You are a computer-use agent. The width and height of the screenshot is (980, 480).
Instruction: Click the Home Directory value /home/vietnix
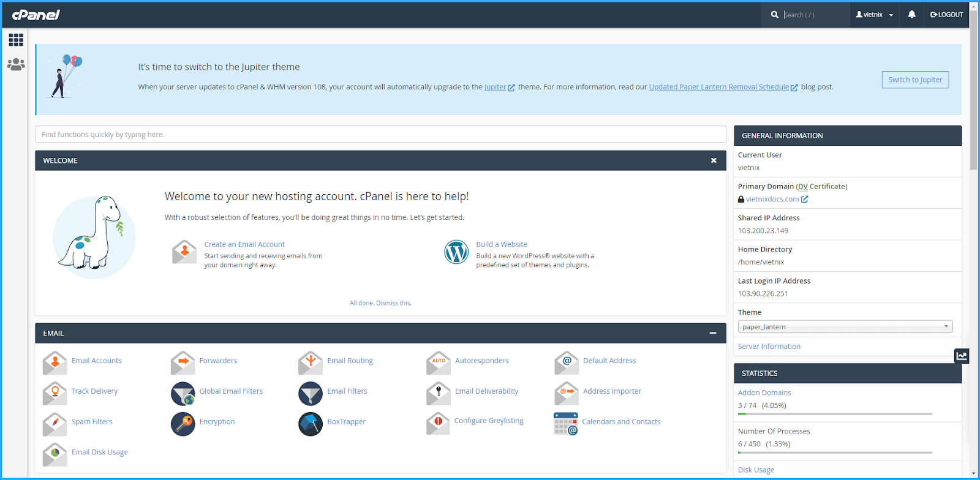coord(761,262)
